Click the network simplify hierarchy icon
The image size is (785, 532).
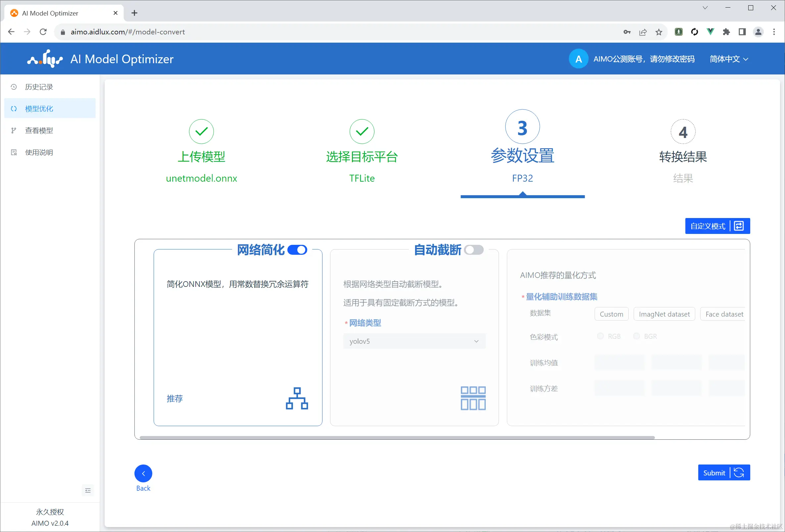pyautogui.click(x=297, y=398)
